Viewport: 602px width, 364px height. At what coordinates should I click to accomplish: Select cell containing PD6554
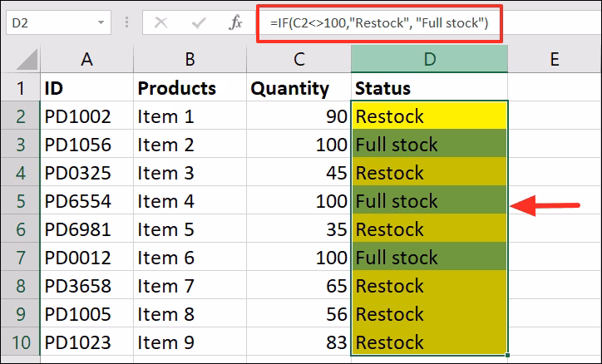[86, 201]
